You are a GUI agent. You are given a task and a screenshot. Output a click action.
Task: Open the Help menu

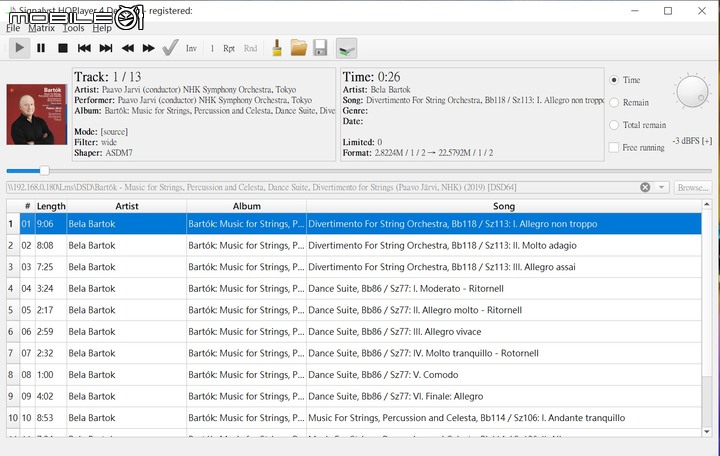[102, 28]
